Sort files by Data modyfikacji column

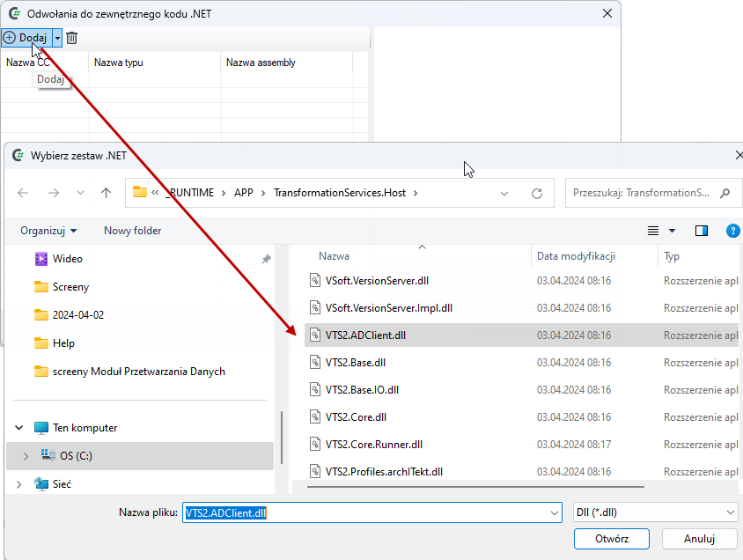click(x=576, y=256)
